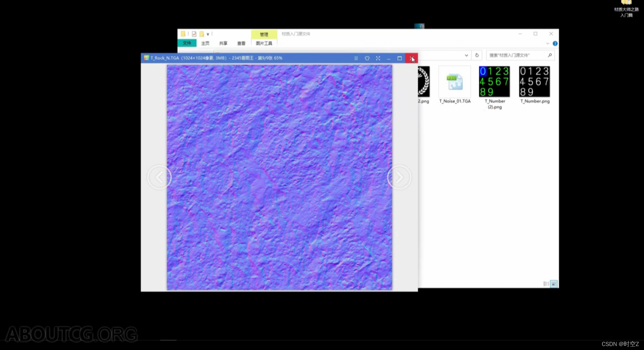The width and height of the screenshot is (644, 350).
Task: Click the search magnifier icon in Explorer
Action: [x=550, y=55]
